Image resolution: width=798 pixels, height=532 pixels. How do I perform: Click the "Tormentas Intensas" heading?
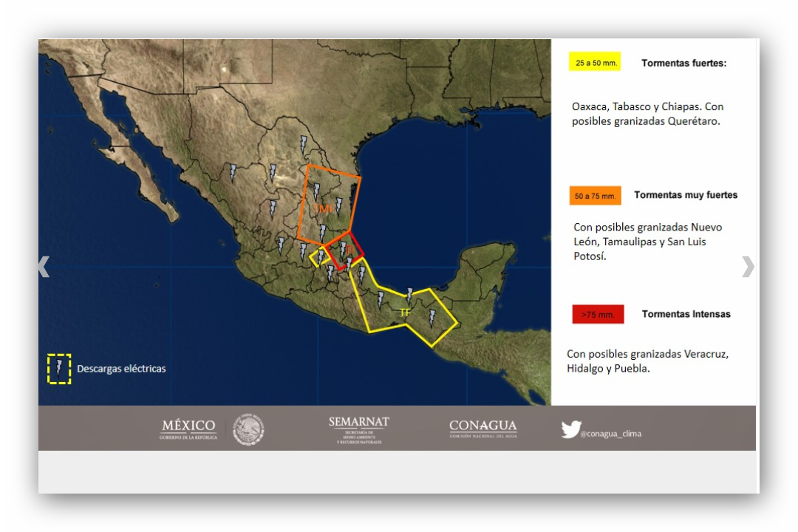pos(686,314)
